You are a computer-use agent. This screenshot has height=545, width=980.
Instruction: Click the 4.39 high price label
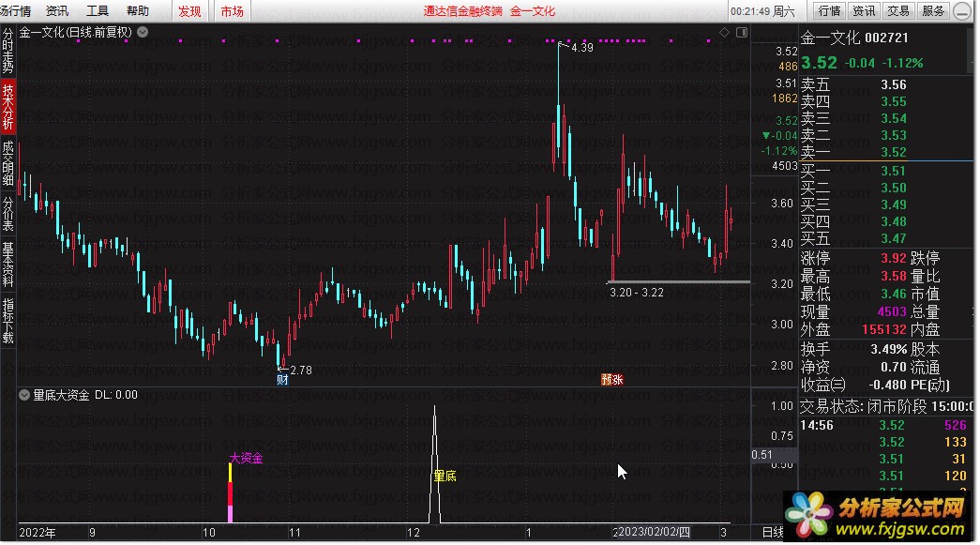[582, 48]
